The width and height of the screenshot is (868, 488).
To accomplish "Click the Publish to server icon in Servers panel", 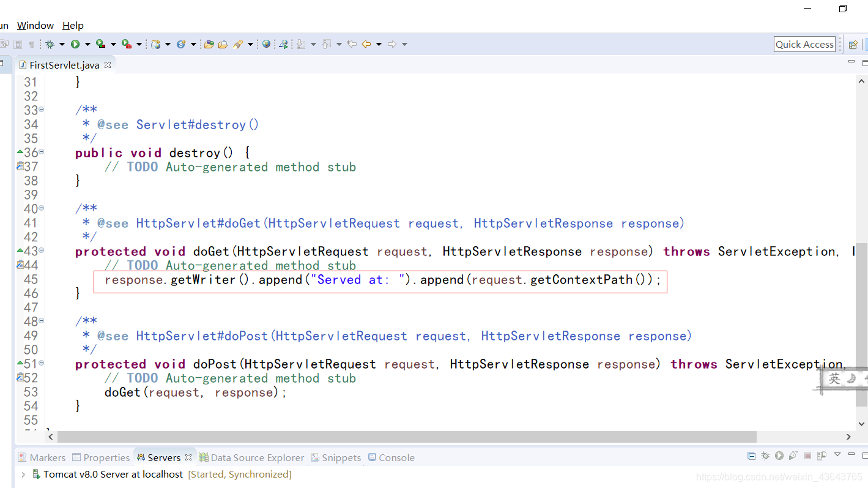I will [x=822, y=456].
